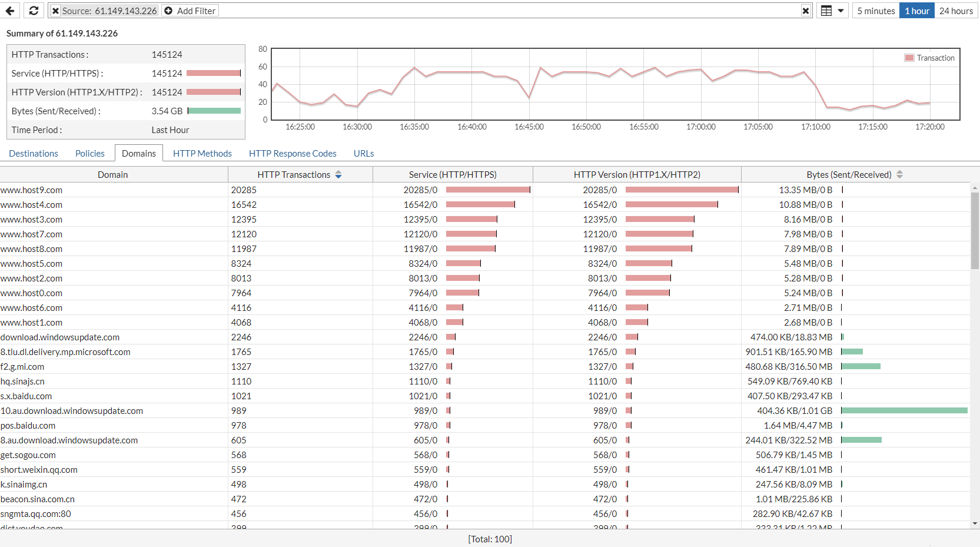Select the www.host8.com domain

31,249
